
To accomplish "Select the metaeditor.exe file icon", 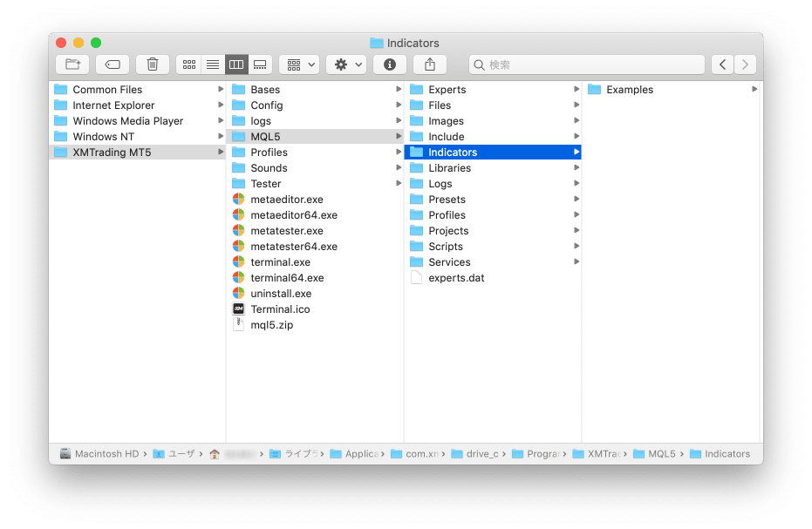I will coord(238,200).
